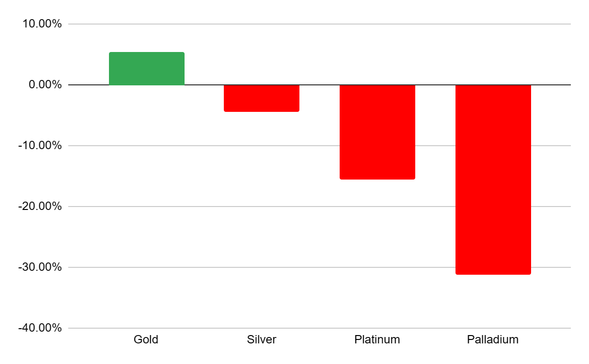Click the -20.00% gridline between Silver and Platinum

(x=320, y=207)
